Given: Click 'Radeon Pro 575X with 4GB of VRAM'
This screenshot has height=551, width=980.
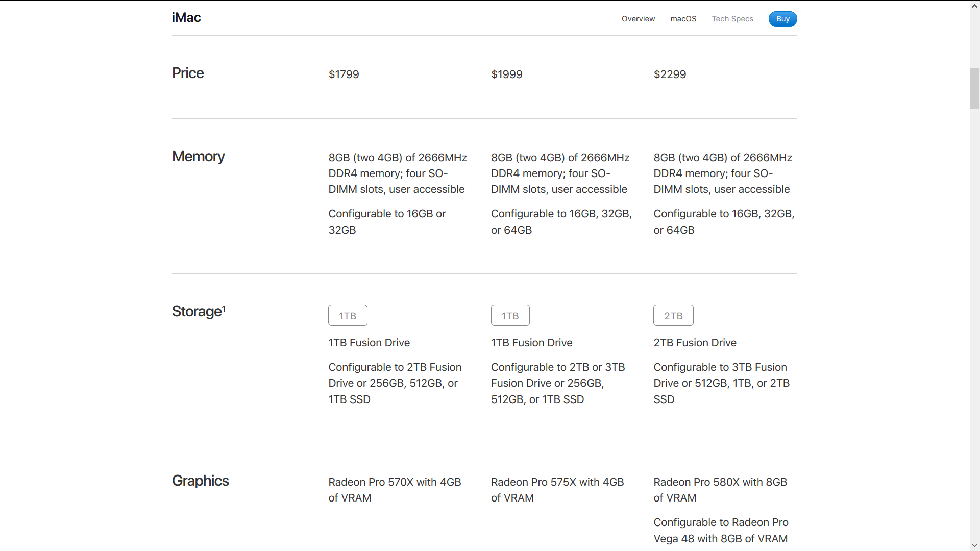Looking at the screenshot, I should pos(557,490).
